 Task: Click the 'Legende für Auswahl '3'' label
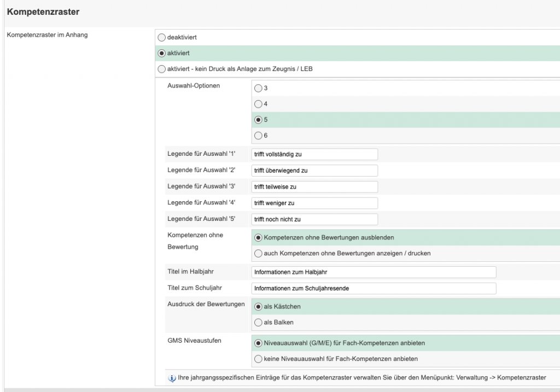tap(201, 186)
